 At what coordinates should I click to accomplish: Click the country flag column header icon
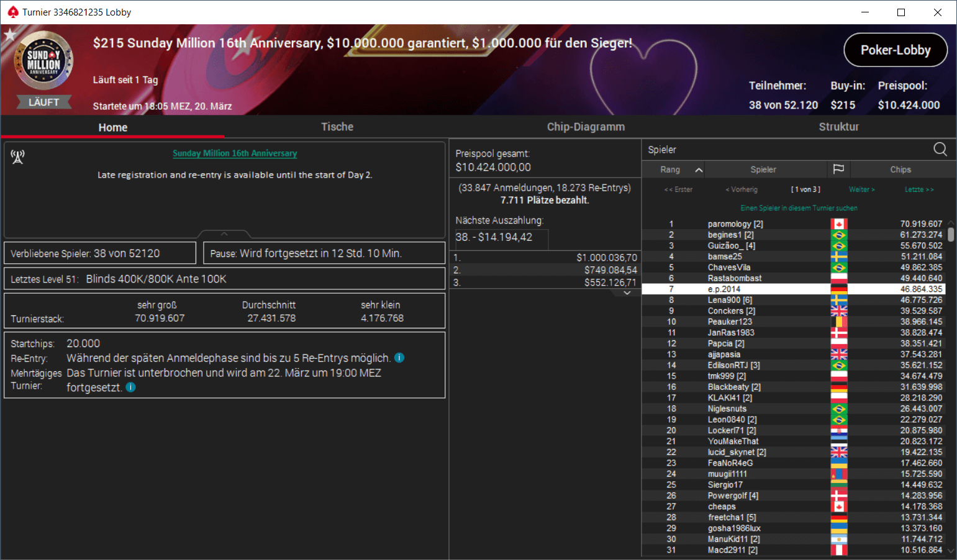tap(838, 169)
